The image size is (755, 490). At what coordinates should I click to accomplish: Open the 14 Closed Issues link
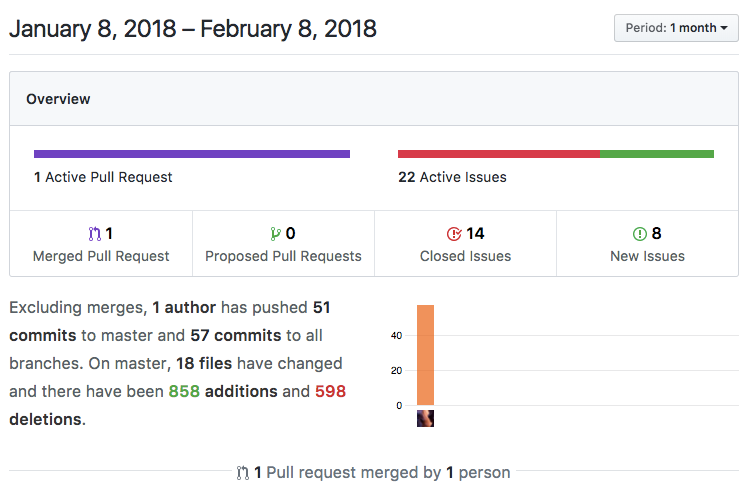[465, 244]
